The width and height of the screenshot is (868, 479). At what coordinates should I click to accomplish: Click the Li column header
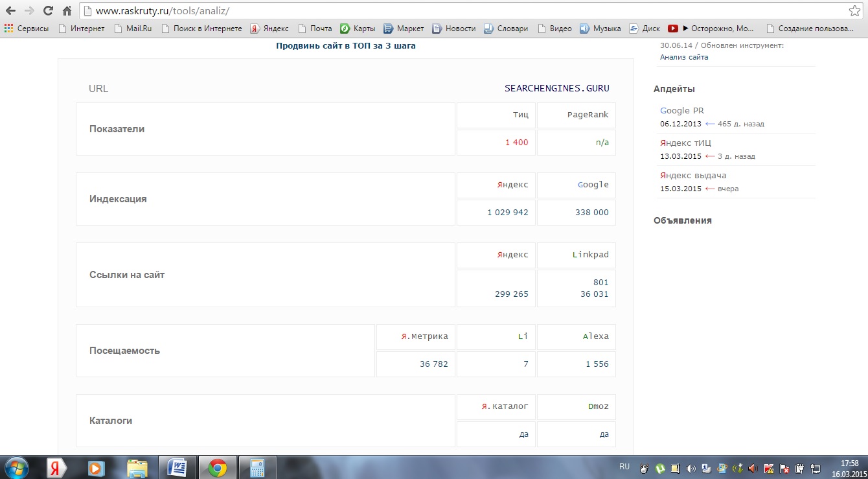[x=523, y=336]
